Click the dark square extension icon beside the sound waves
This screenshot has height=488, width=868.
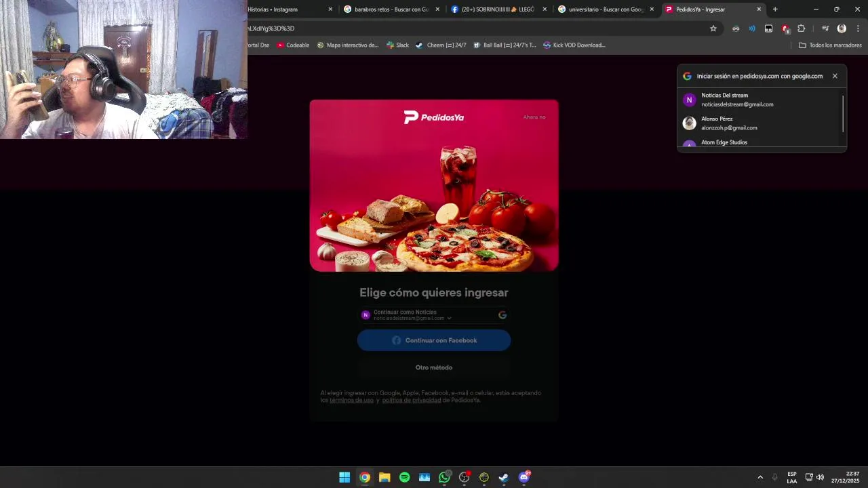pyautogui.click(x=768, y=28)
